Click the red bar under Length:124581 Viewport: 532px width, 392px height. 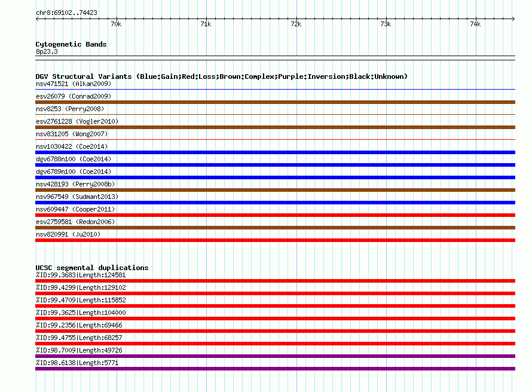[275, 281]
